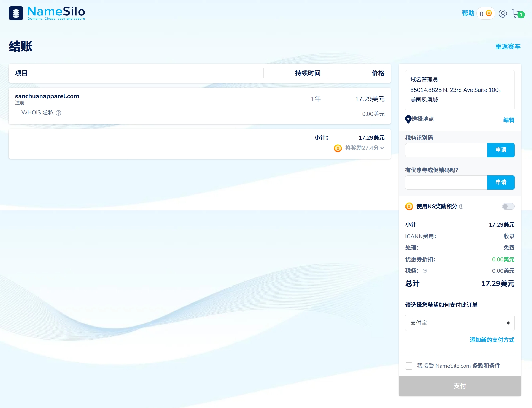Open the shopping cart icon
The image size is (532, 408).
click(516, 14)
